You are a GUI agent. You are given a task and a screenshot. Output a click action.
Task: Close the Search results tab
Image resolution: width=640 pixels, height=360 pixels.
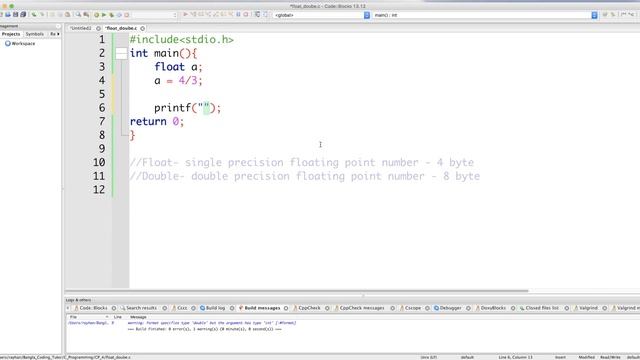[x=164, y=309]
